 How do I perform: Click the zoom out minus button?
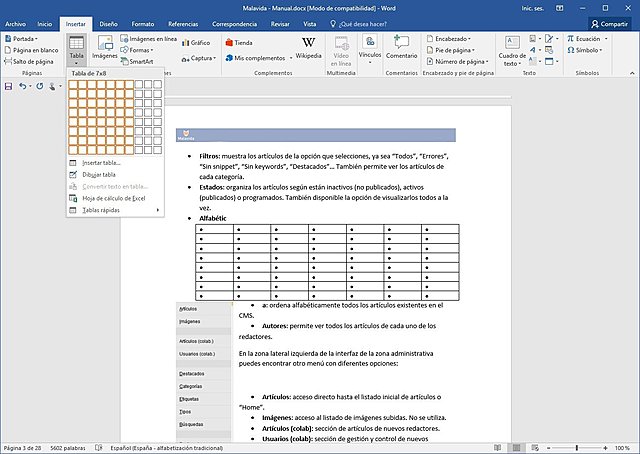pyautogui.click(x=549, y=448)
